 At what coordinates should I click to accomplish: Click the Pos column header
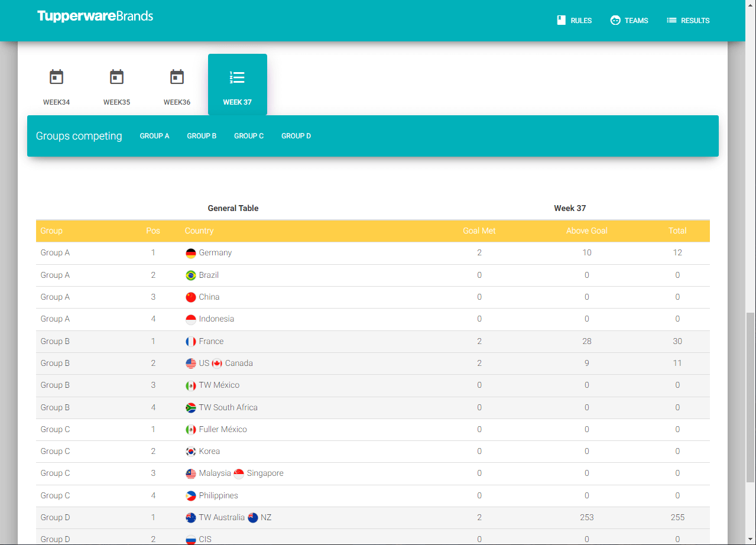coord(153,231)
